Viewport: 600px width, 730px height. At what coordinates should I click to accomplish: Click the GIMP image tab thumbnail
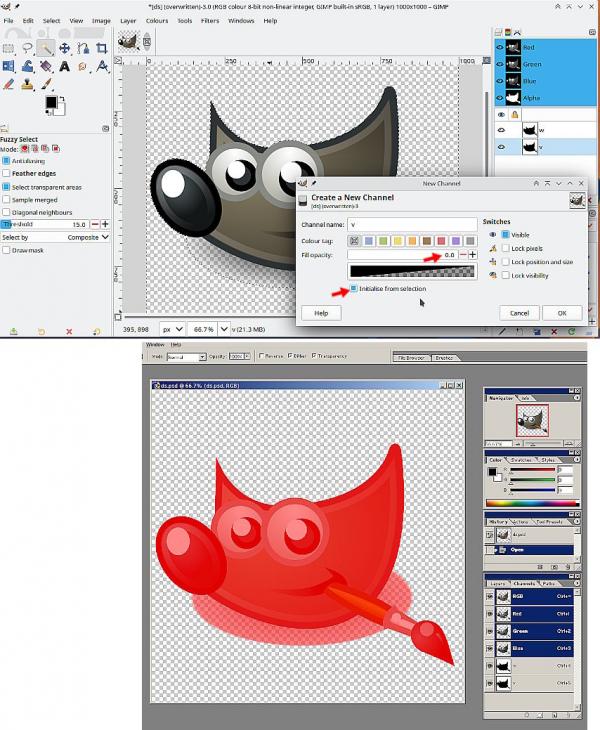pos(128,41)
